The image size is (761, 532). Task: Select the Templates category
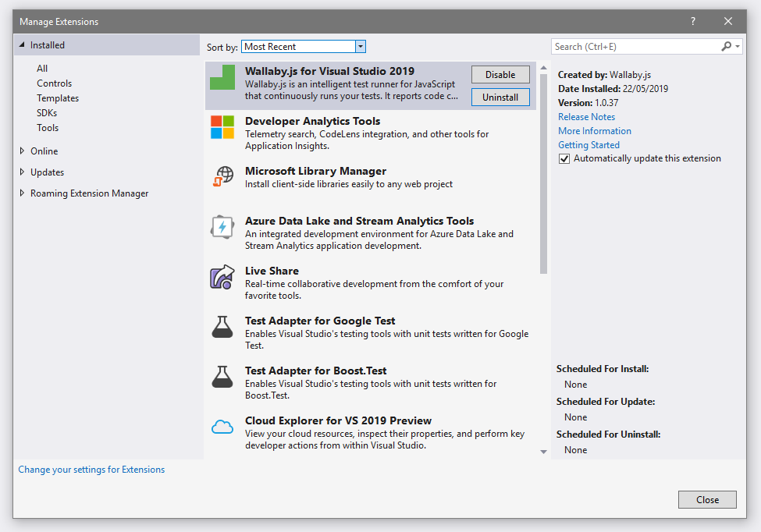58,98
